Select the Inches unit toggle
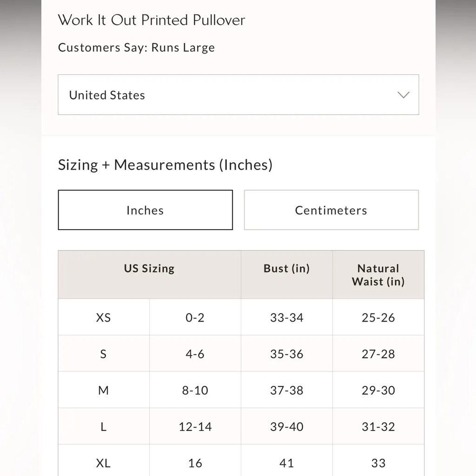This screenshot has height=476, width=476. point(145,210)
